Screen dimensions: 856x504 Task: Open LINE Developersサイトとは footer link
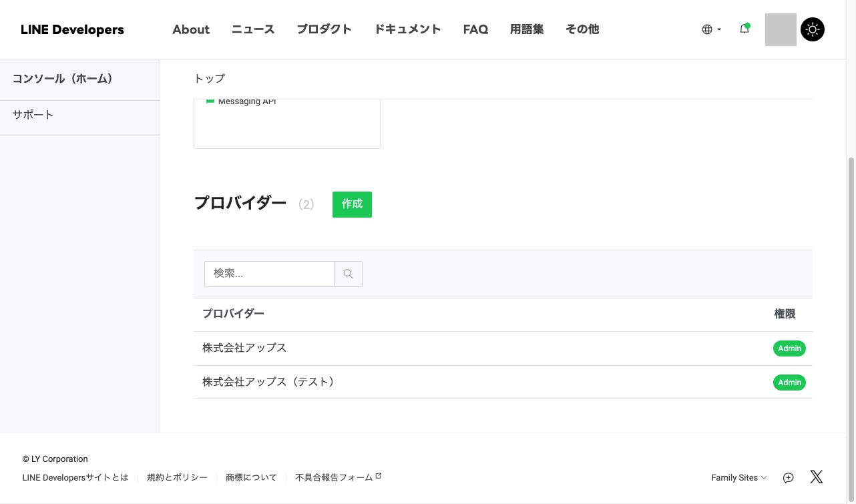75,477
